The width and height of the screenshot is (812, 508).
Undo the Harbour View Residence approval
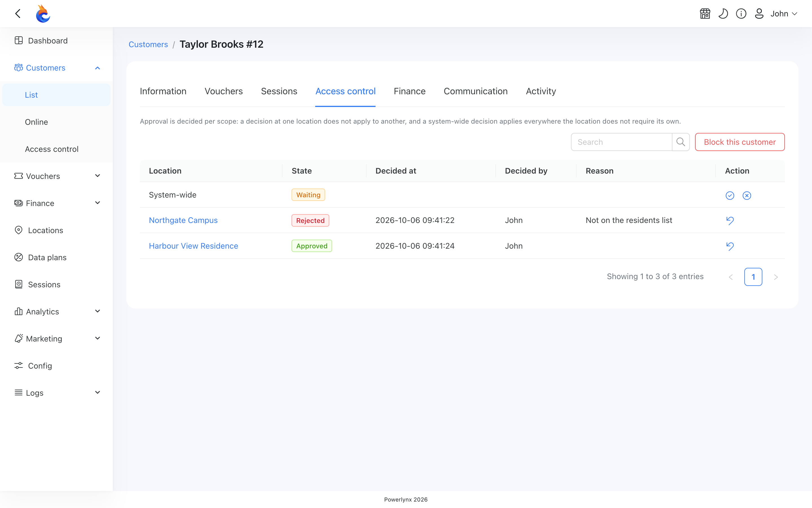pos(730,246)
